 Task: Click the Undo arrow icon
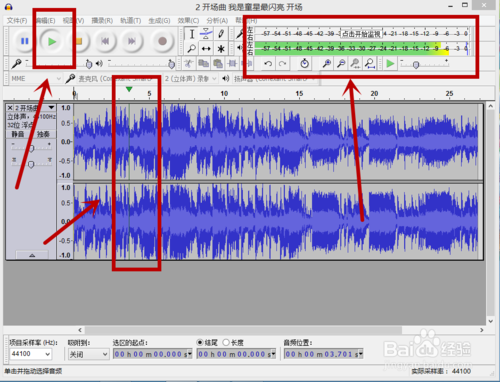268,63
